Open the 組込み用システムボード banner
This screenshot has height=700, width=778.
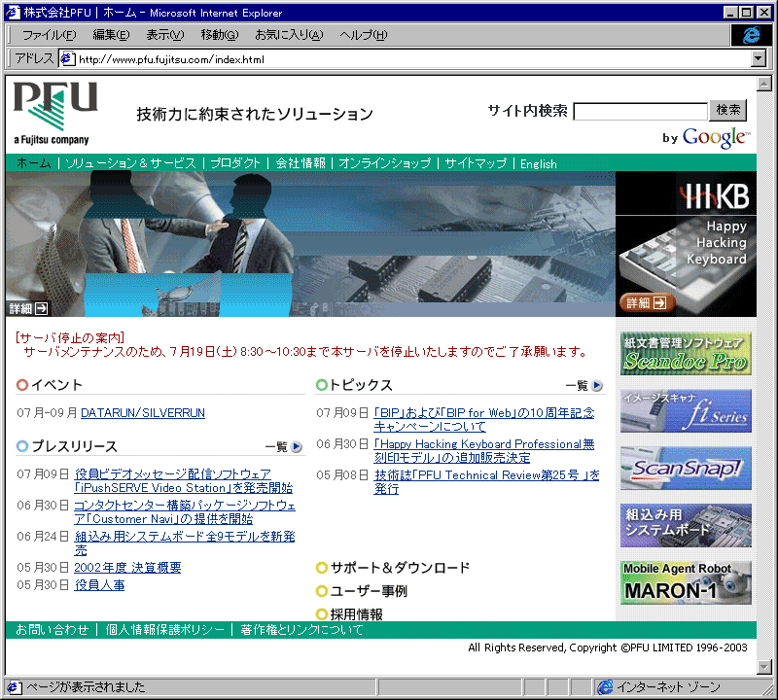pos(686,525)
